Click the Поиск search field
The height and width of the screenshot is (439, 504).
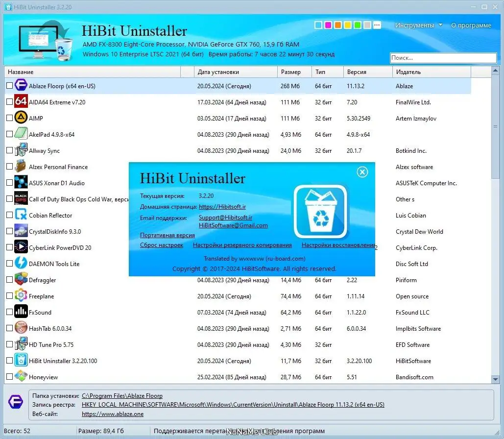(443, 58)
